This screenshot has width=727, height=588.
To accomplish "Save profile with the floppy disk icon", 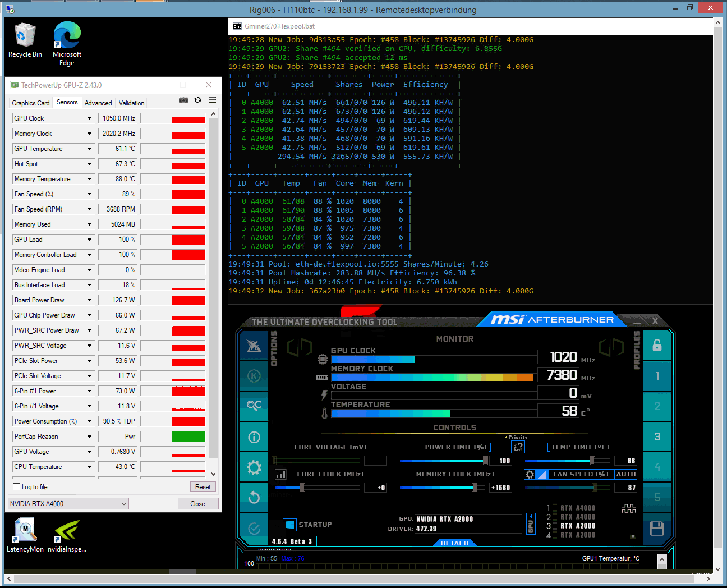I will tap(657, 529).
